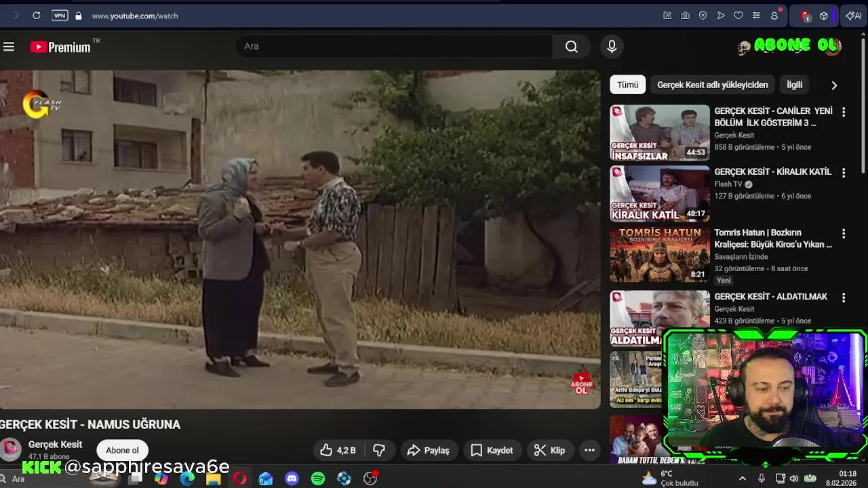Dislike the video with thumbs down
The image size is (868, 488).
tap(379, 450)
